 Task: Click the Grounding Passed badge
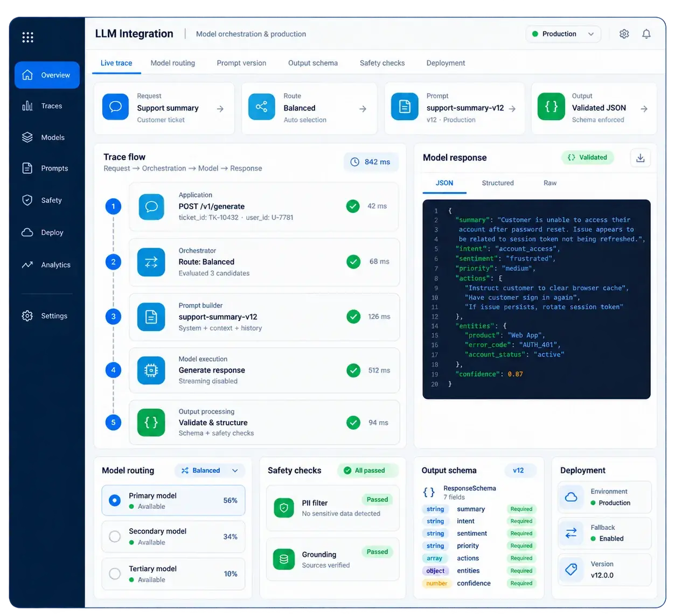tap(377, 552)
